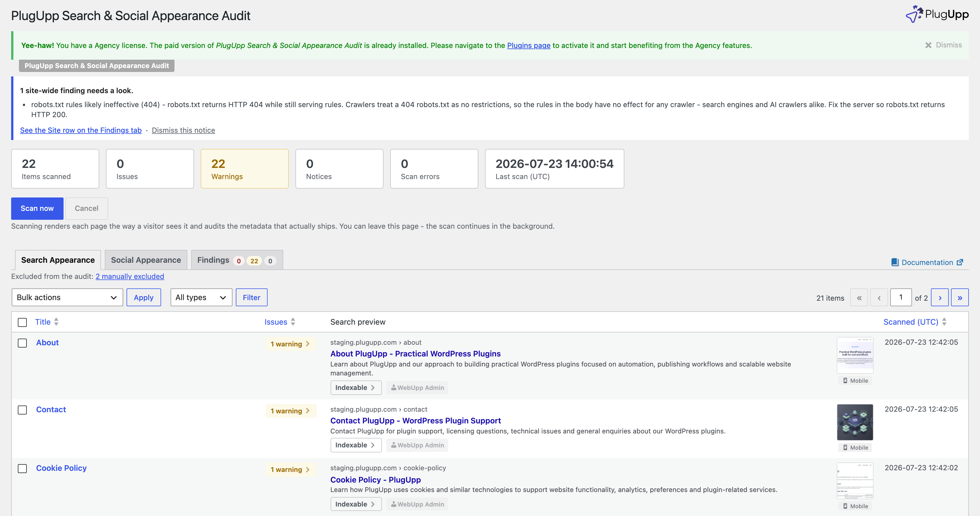Open the Cookie Policy title link
This screenshot has width=980, height=516.
(x=61, y=468)
